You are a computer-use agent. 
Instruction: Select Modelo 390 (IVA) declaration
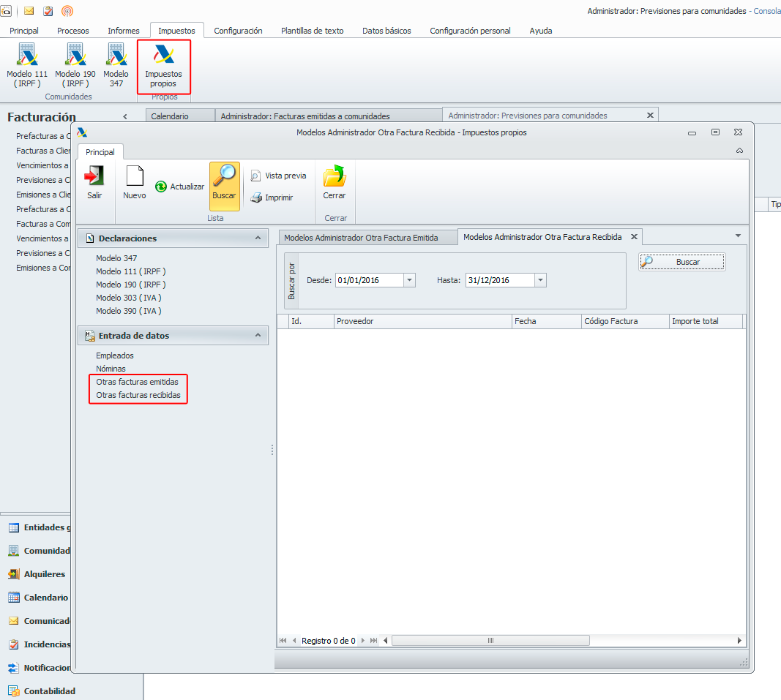129,311
